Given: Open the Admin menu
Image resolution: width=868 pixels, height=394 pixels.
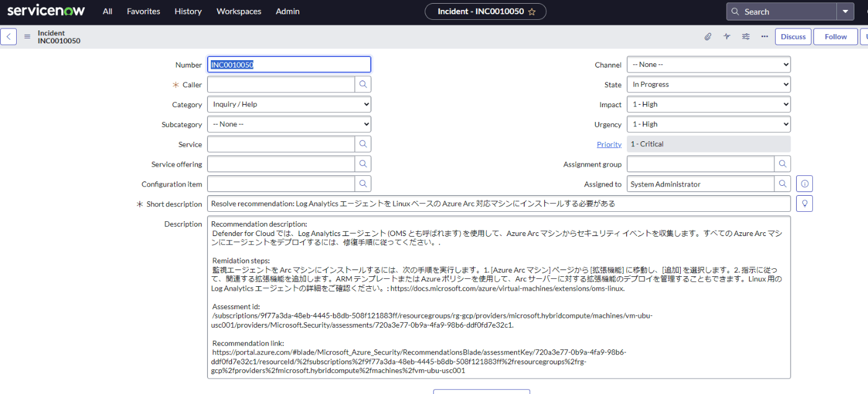Looking at the screenshot, I should click(x=288, y=11).
